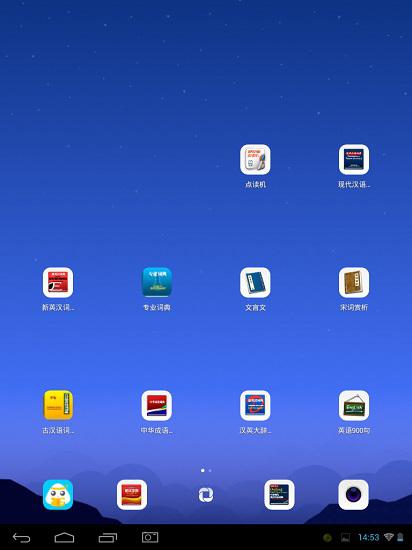The width and height of the screenshot is (412, 550).
Task: Open the cartoon bird reading app in dock
Action: tap(58, 495)
